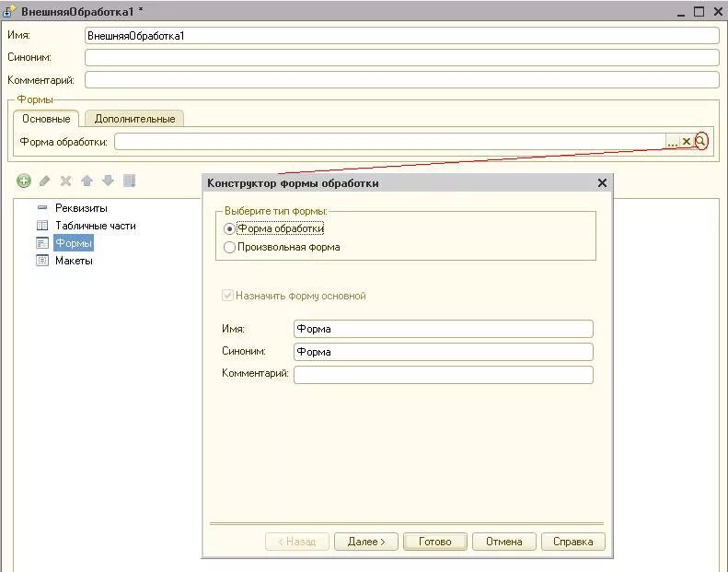The width and height of the screenshot is (728, 572).
Task: Switch to the Дополнительные tab
Action: click(134, 119)
